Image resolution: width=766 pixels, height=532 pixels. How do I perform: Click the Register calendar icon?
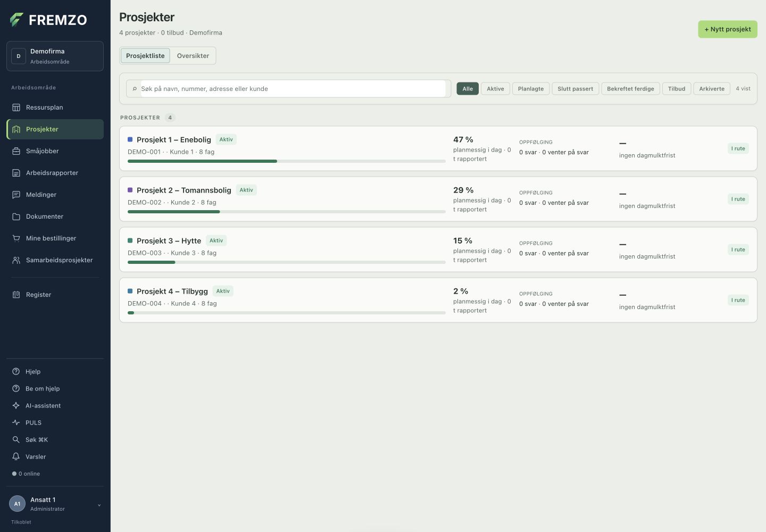pos(16,295)
